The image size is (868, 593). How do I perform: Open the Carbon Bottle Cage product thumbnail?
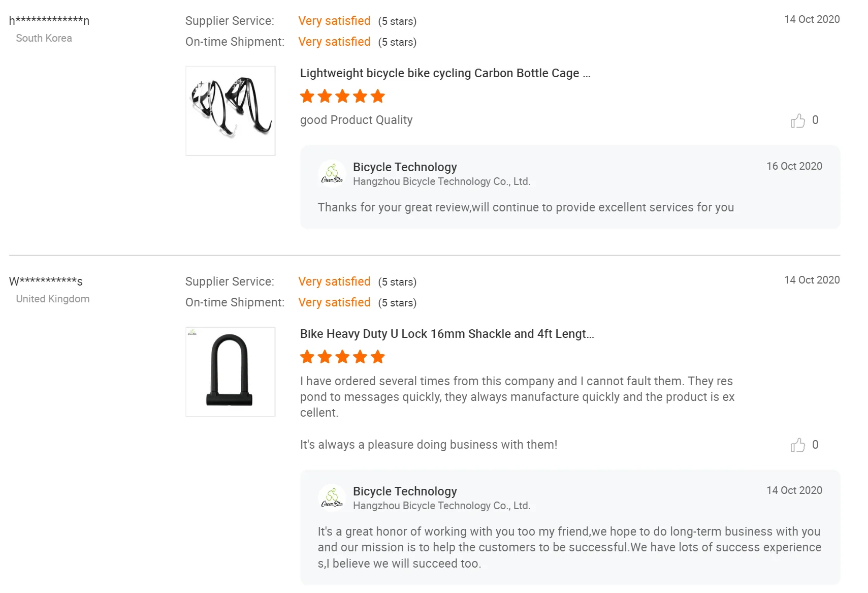230,111
